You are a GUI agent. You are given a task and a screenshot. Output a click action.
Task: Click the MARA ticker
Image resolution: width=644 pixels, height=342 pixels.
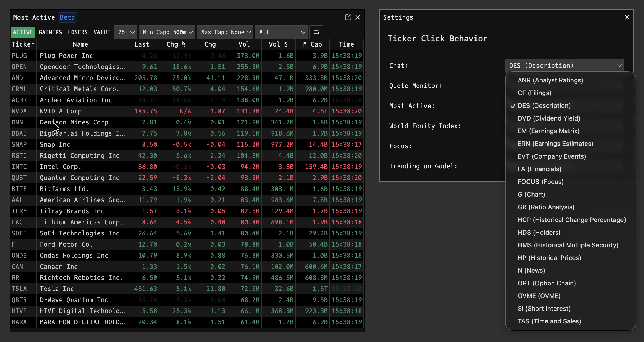click(x=19, y=322)
